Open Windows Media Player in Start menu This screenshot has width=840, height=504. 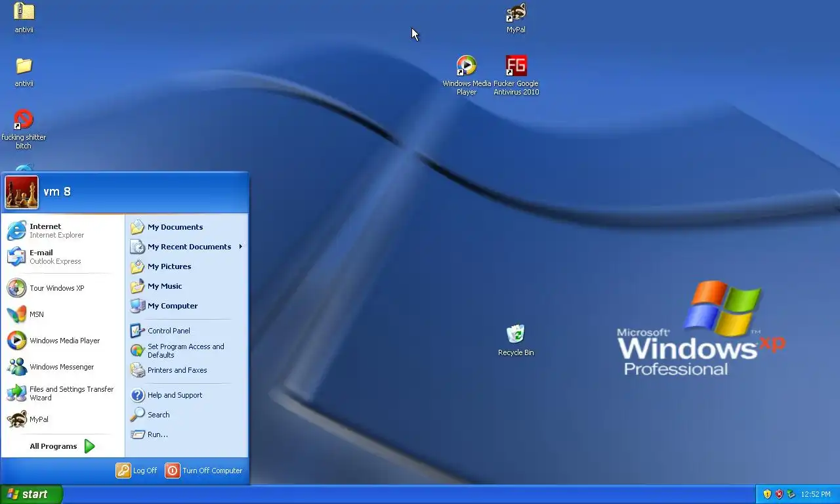click(63, 341)
